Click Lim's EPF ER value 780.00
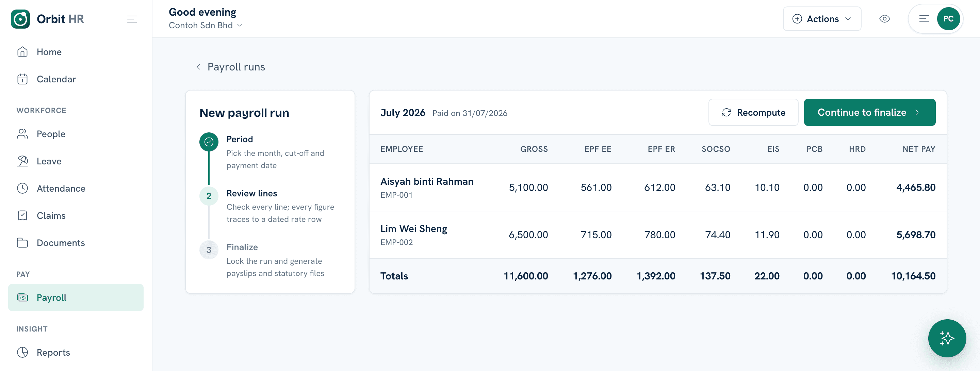 [x=660, y=235]
